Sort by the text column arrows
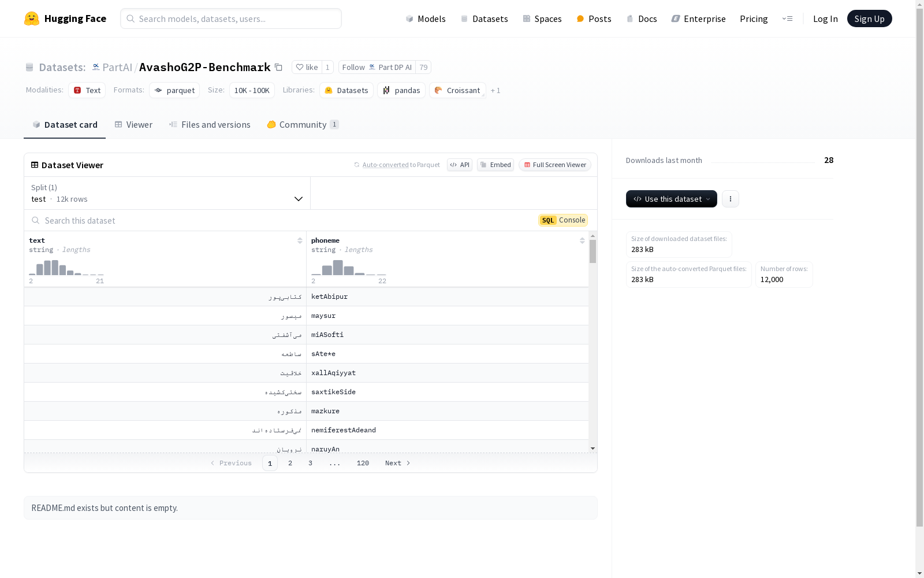924x578 pixels. 300,240
